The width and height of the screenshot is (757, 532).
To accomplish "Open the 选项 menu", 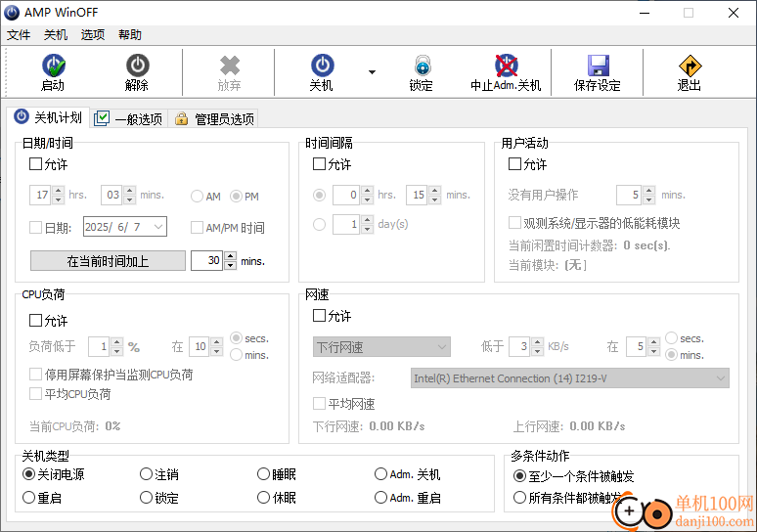I will (x=93, y=35).
